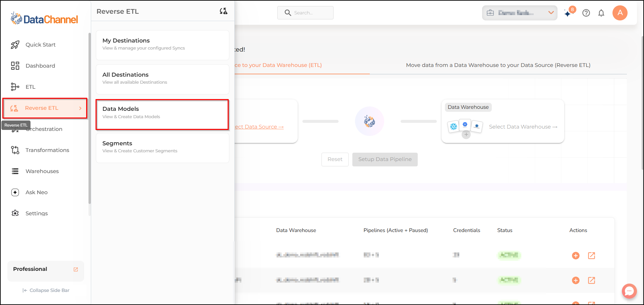The image size is (644, 305).
Task: Open the help question mark icon
Action: coord(586,13)
